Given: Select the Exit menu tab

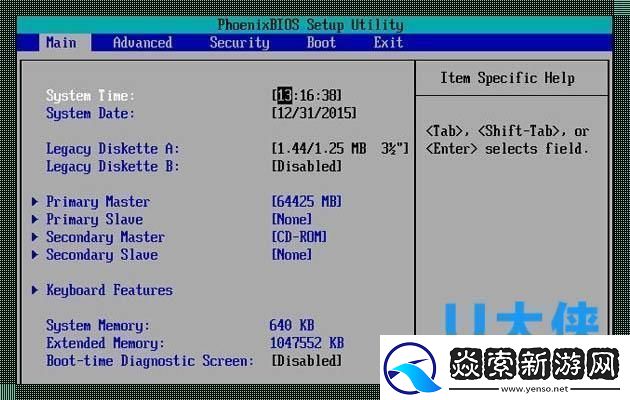Looking at the screenshot, I should 388,43.
